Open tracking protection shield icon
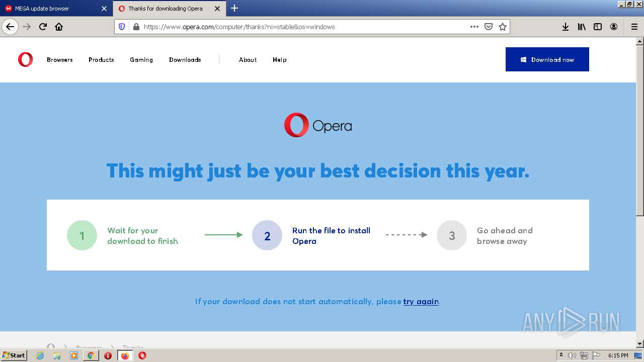 pos(122,27)
